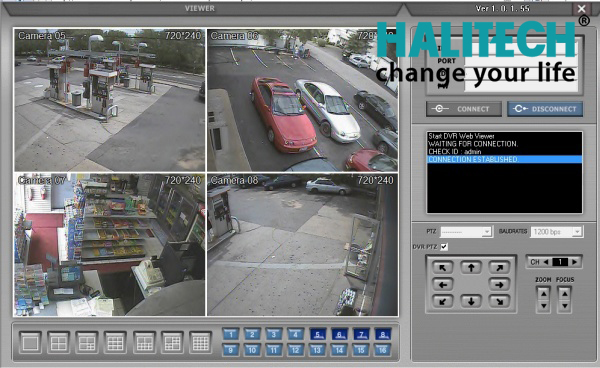
Task: Decrease focus with the FOCUS down arrow
Action: click(565, 306)
